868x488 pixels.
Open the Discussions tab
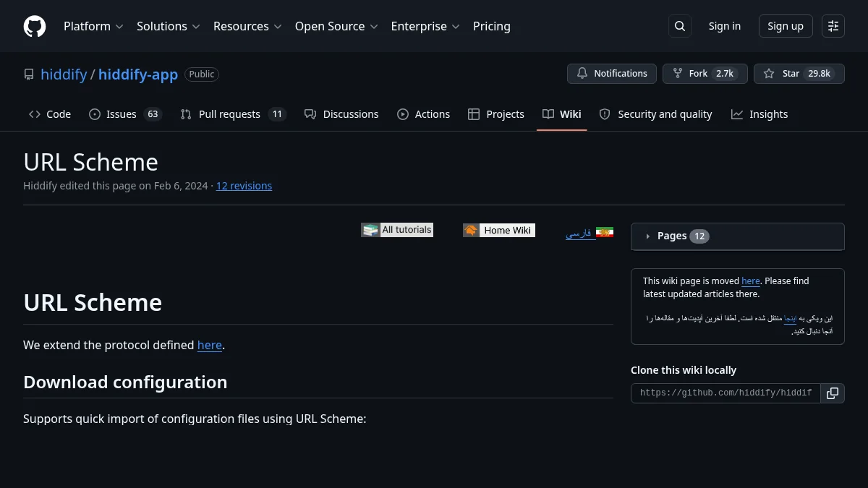coord(341,114)
